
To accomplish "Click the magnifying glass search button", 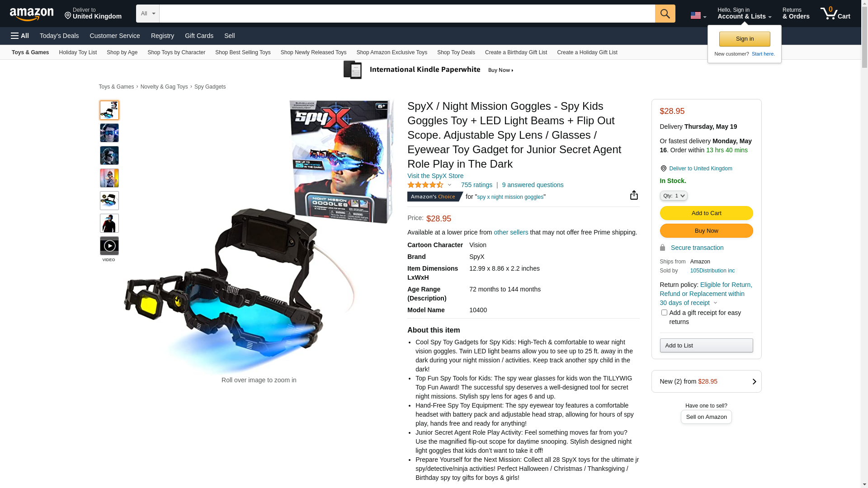I will pos(665,14).
